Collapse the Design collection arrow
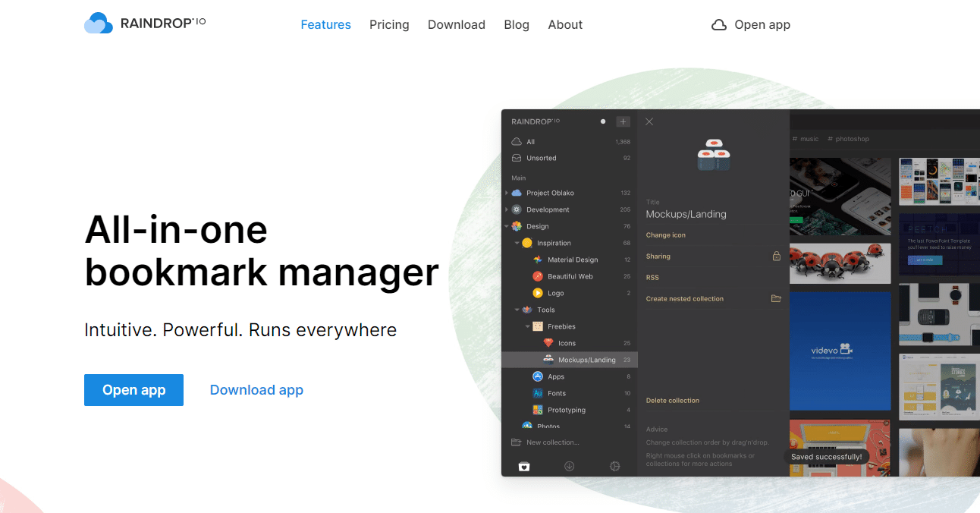980x513 pixels. tap(506, 226)
